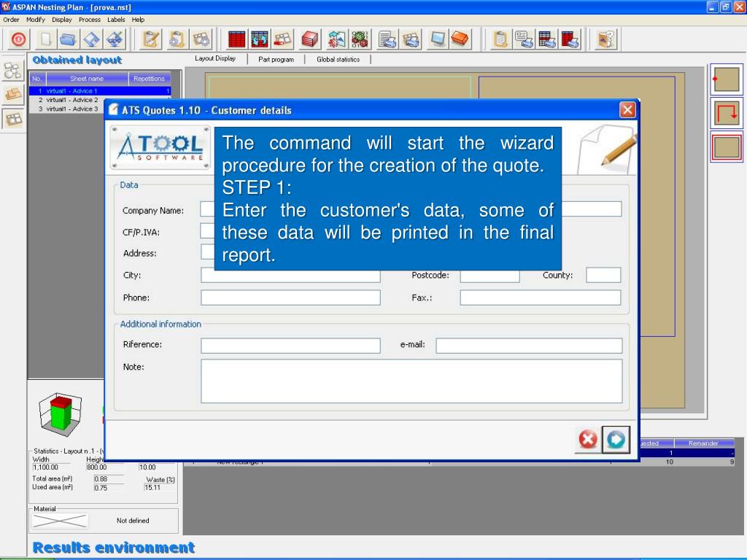Click into the Fax input field
Screen dimensions: 747x560
coord(541,297)
